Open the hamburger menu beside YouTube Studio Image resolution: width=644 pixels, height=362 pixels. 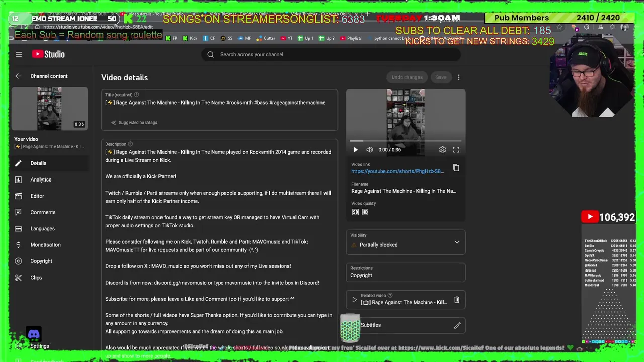pyautogui.click(x=19, y=54)
